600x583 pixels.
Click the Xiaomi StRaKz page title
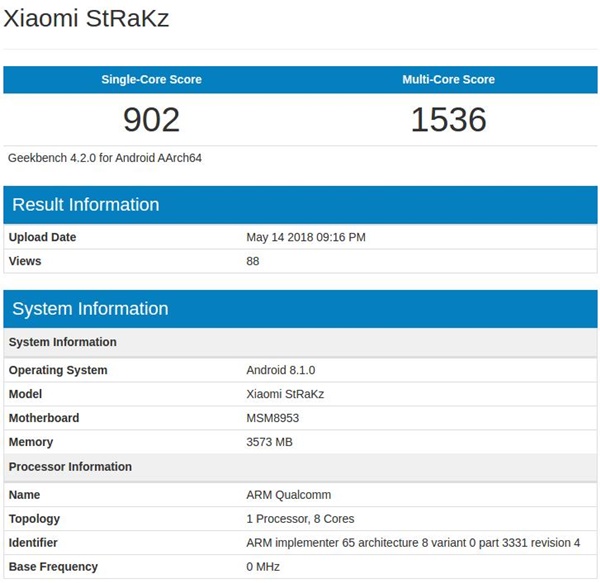[x=86, y=20]
